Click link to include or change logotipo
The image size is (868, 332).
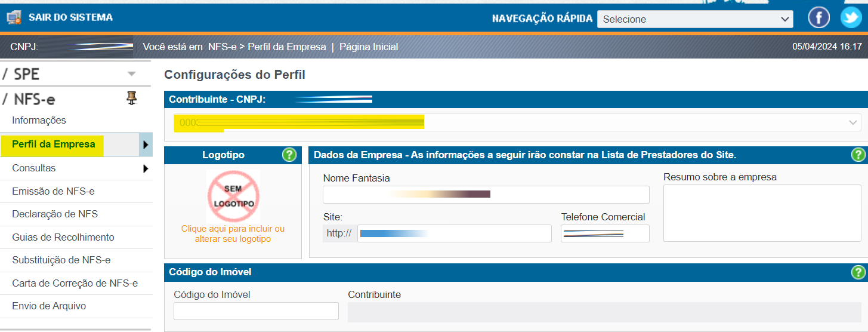click(233, 234)
